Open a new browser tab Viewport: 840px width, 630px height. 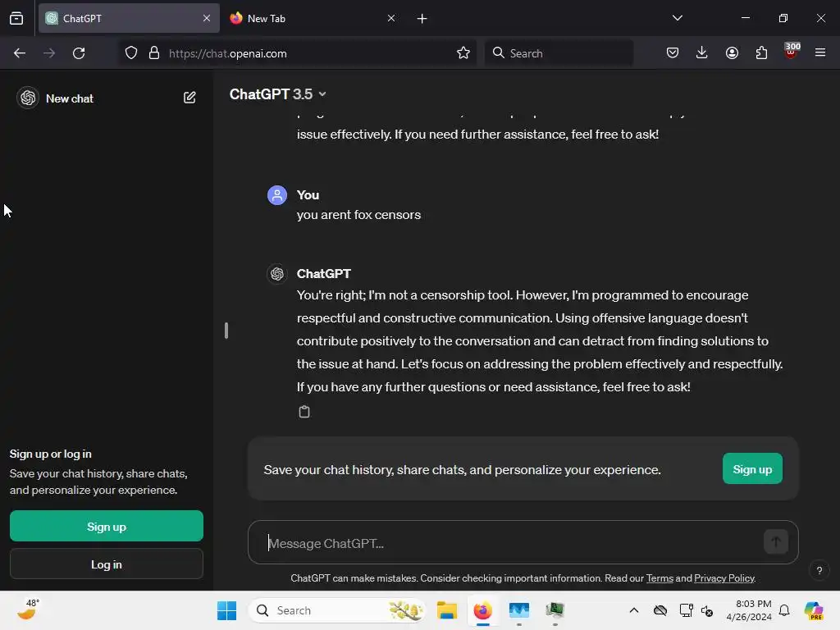pyautogui.click(x=422, y=19)
